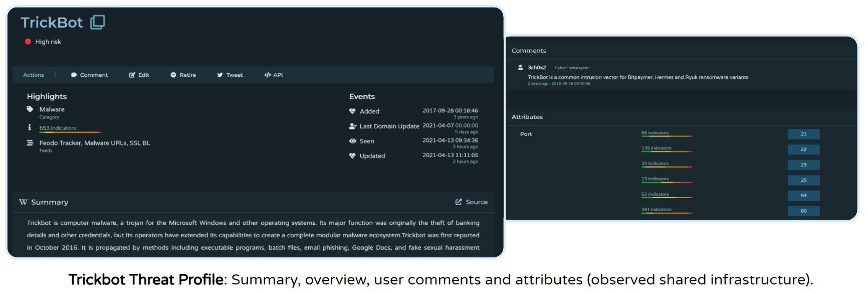Select the port 22 badge
Viewport: 868px width, 294px height.
[x=803, y=150]
